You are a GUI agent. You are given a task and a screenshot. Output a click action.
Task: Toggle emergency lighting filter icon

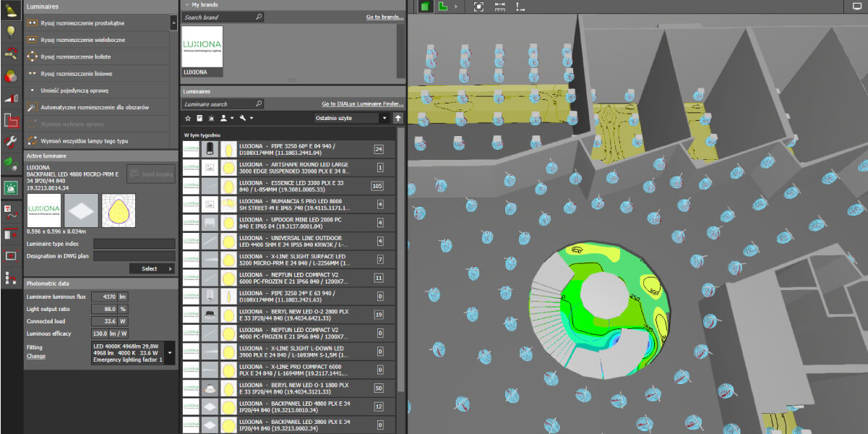pyautogui.click(x=210, y=118)
